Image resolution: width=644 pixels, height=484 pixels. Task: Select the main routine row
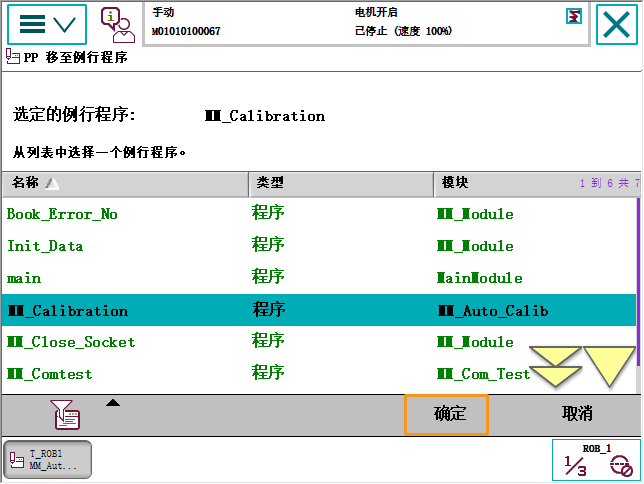(319, 278)
